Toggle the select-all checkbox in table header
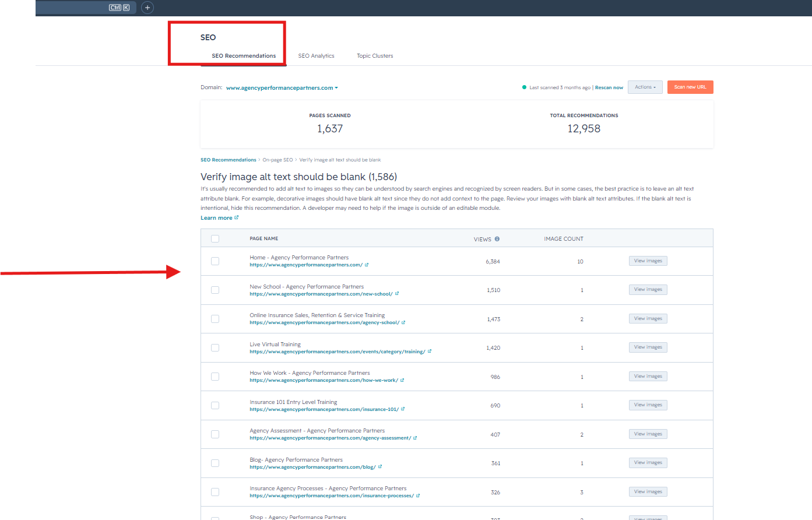 point(215,238)
